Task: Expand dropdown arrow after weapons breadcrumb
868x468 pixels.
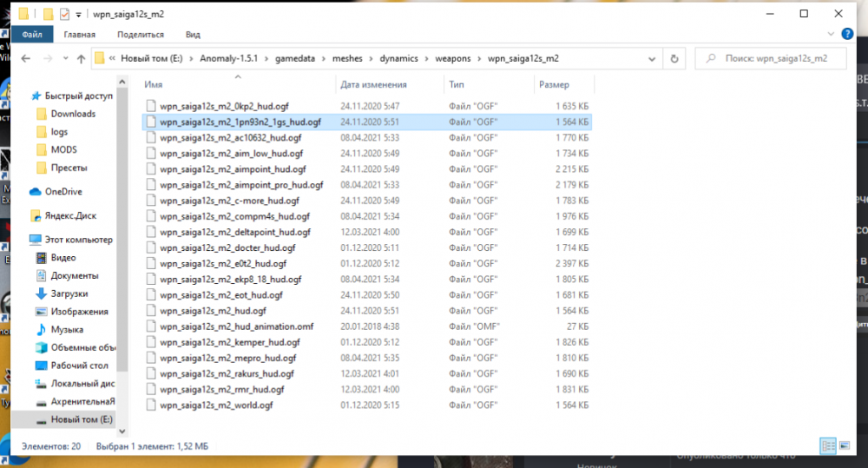Action: 479,59
